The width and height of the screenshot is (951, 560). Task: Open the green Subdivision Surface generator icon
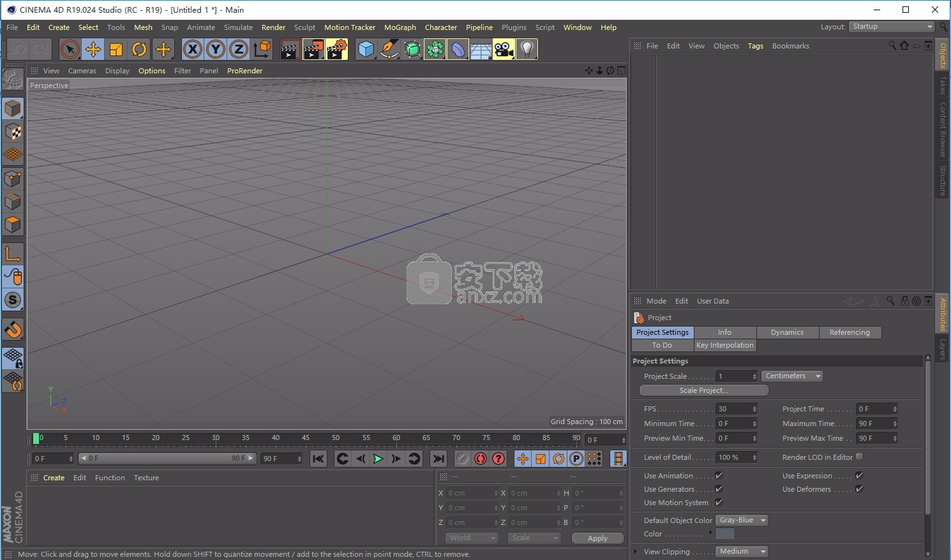click(412, 49)
